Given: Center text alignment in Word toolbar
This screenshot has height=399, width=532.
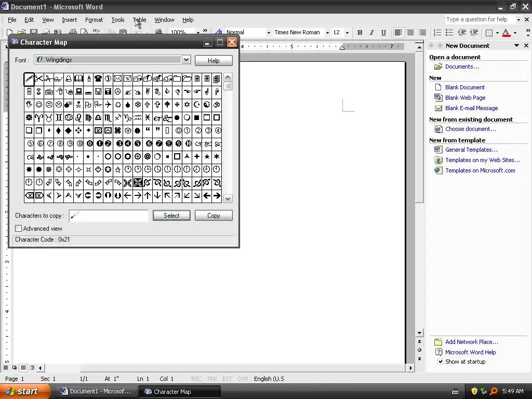Looking at the screenshot, I should [x=410, y=33].
